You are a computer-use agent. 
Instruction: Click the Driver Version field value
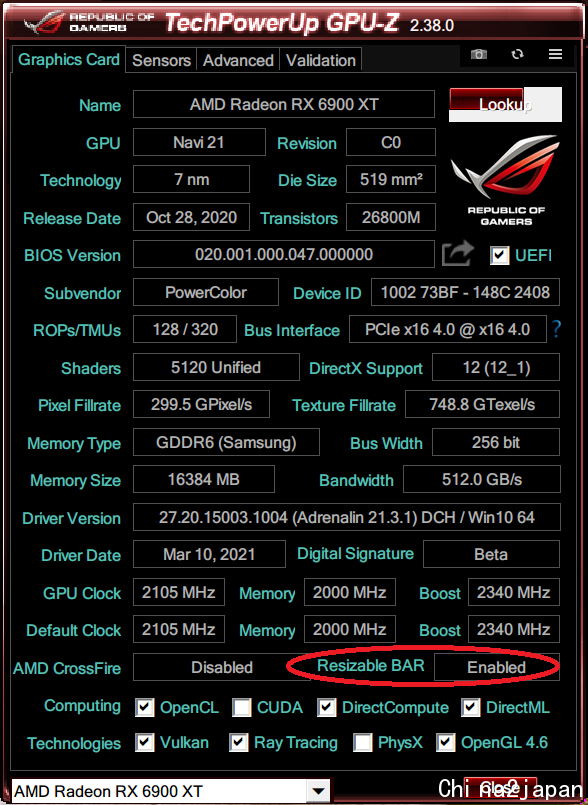[347, 517]
